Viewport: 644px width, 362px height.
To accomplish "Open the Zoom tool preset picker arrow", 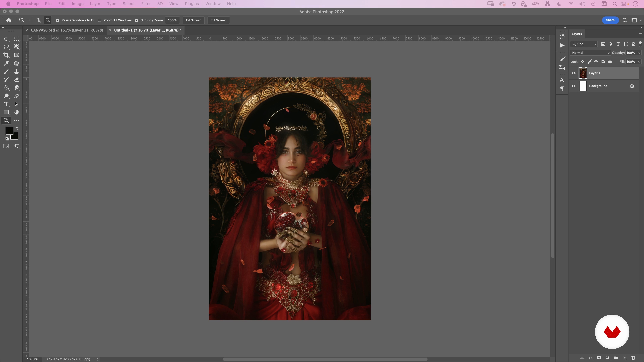I will point(28,20).
